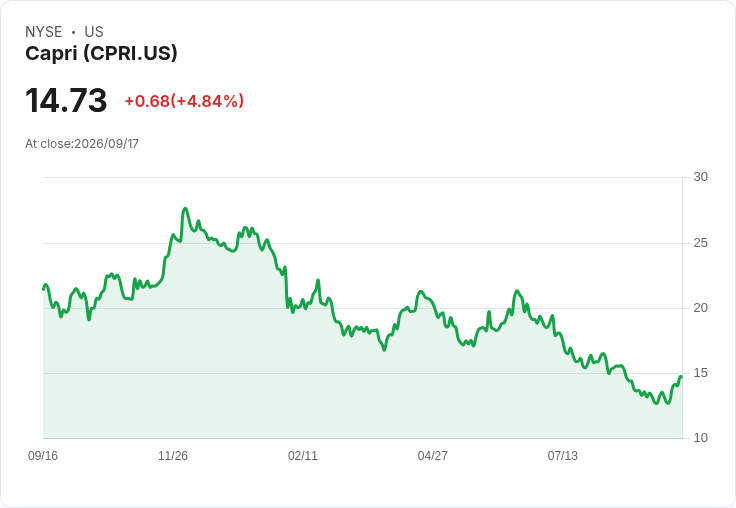Click the 07/13 date label on x-axis
Viewport: 736px width, 508px height.
tap(562, 455)
